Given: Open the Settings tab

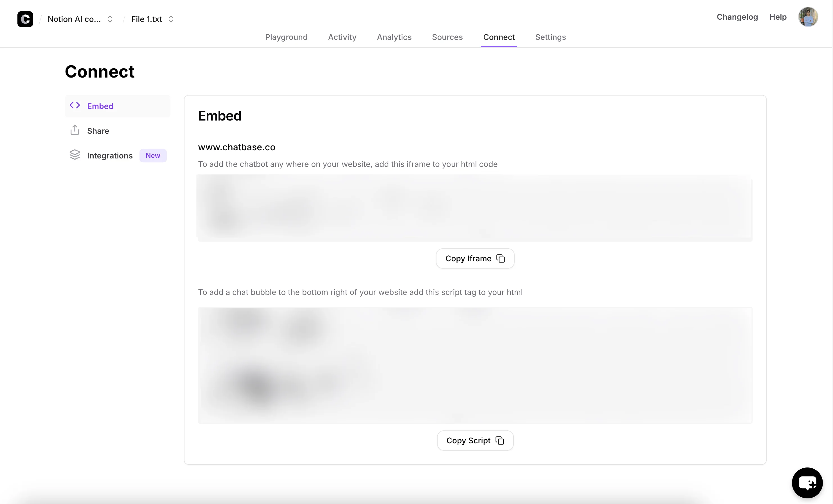Looking at the screenshot, I should click(550, 37).
